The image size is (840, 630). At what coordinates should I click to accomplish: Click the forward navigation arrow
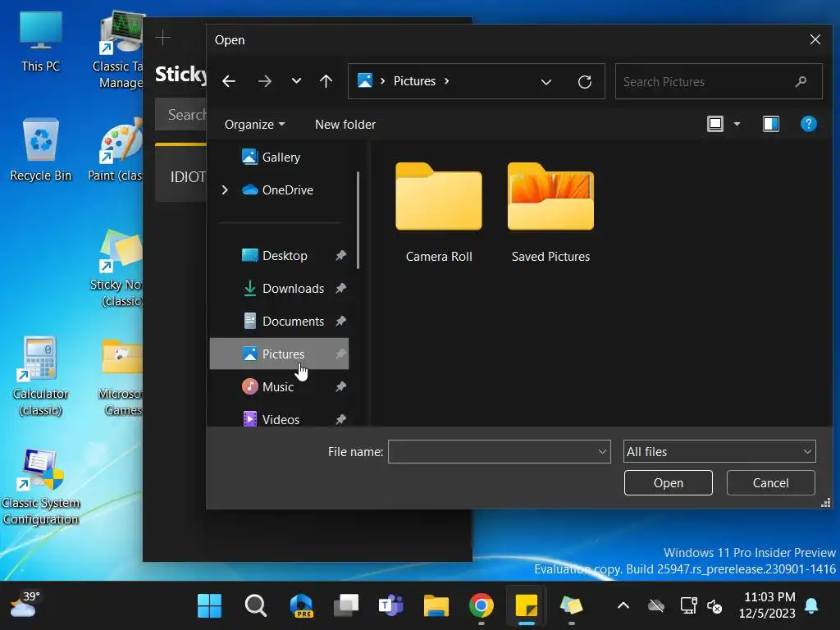(265, 81)
